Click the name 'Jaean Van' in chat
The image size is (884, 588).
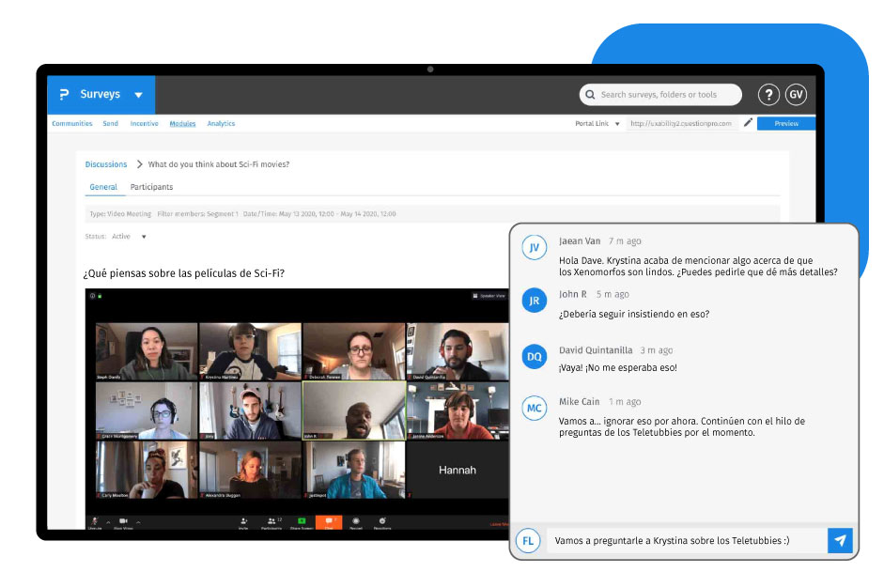(x=580, y=240)
